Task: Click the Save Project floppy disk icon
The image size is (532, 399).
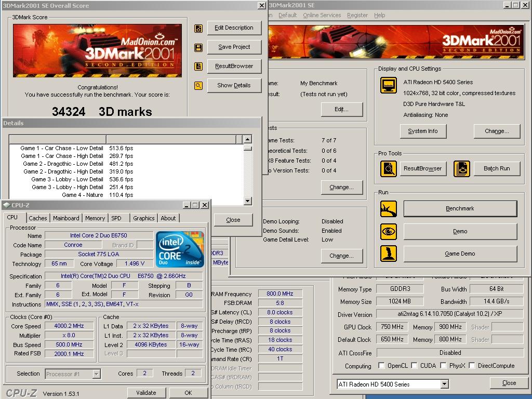Action: coord(198,47)
